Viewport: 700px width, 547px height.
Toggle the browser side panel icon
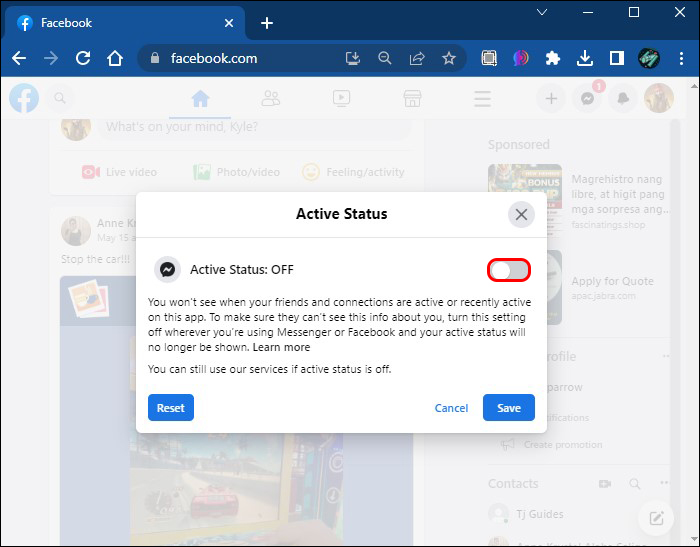[617, 58]
